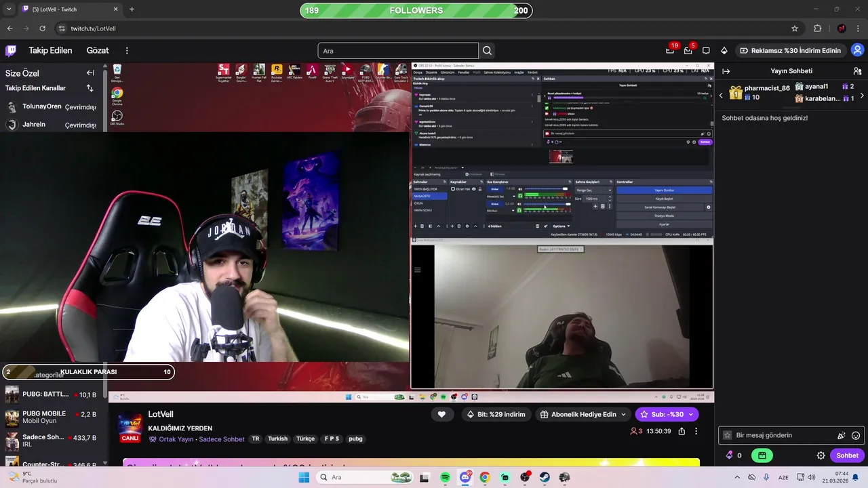Image resolution: width=868 pixels, height=488 pixels.
Task: Open a new Chrome tab
Action: (x=132, y=9)
